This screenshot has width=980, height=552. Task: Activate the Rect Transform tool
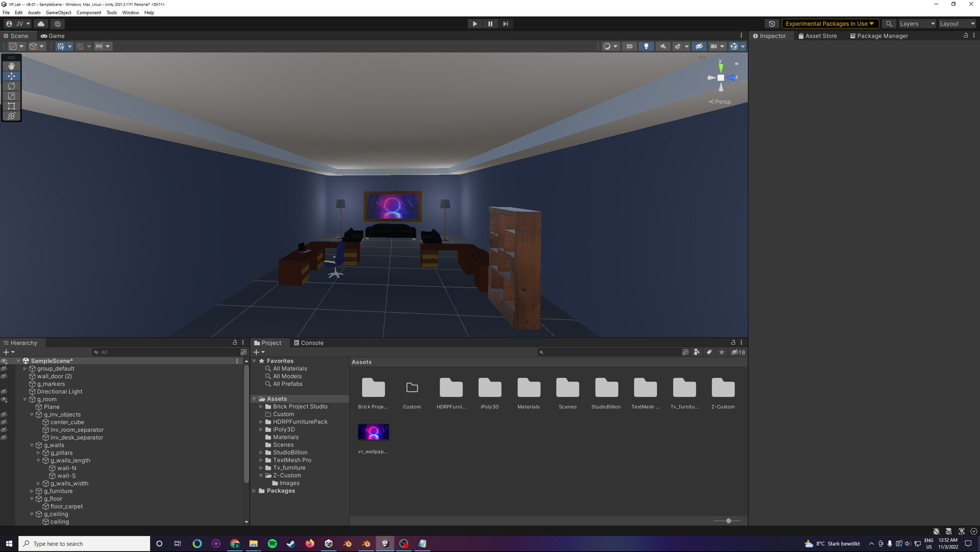[x=11, y=106]
